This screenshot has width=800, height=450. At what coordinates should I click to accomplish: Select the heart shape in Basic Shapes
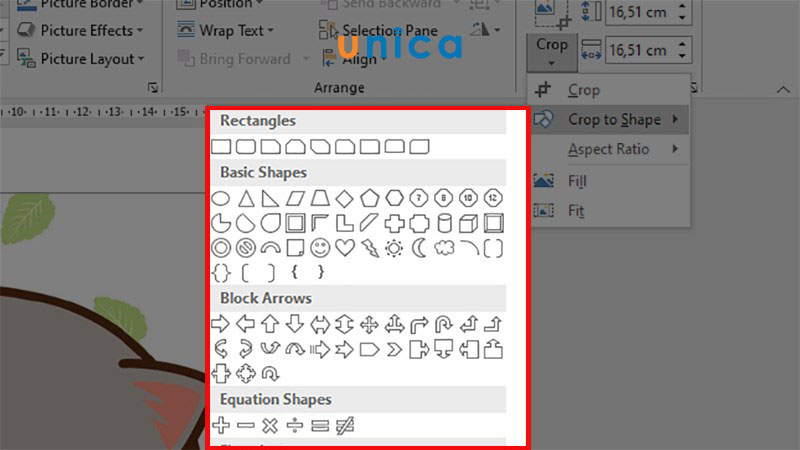coord(345,248)
